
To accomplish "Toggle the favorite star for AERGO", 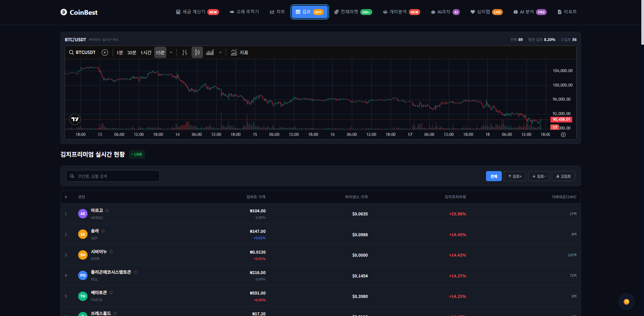I will click(x=107, y=210).
